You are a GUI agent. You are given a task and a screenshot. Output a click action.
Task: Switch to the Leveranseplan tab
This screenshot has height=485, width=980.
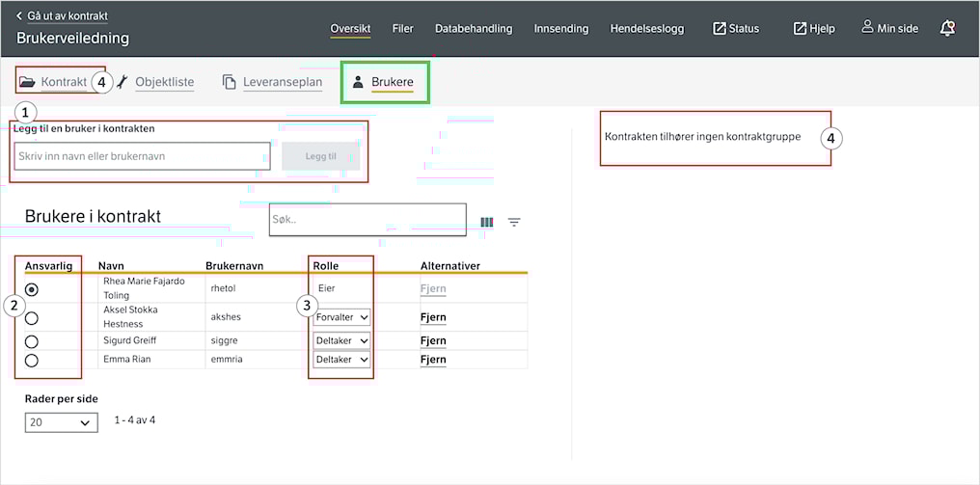pyautogui.click(x=283, y=82)
